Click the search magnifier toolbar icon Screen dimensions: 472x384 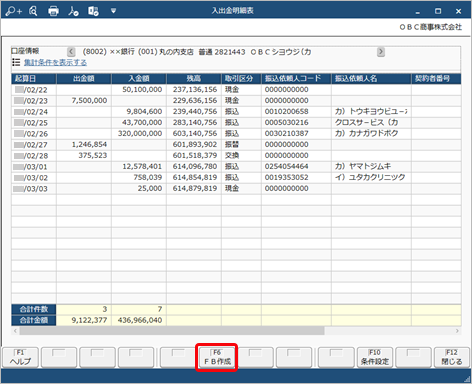pos(33,11)
